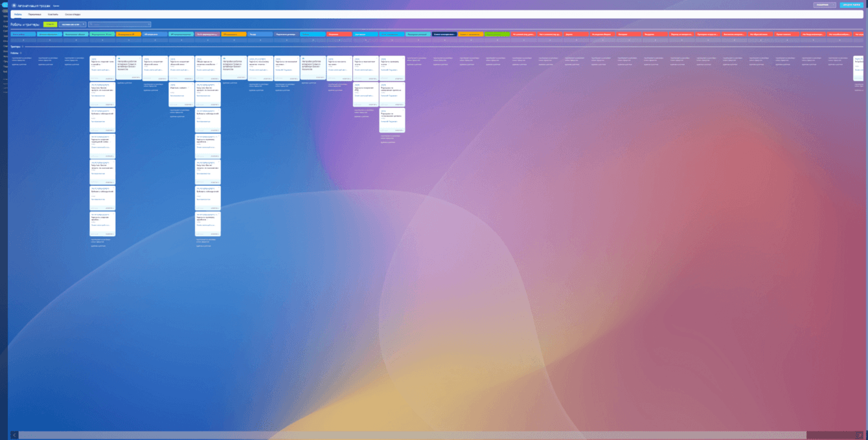Click the small icon next to "Триггеры" heading

(23, 47)
